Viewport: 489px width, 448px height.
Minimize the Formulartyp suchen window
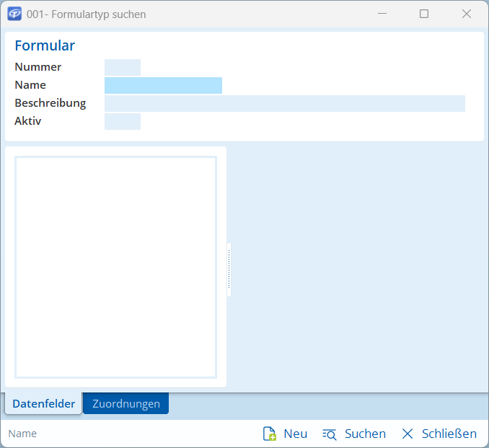pos(382,14)
